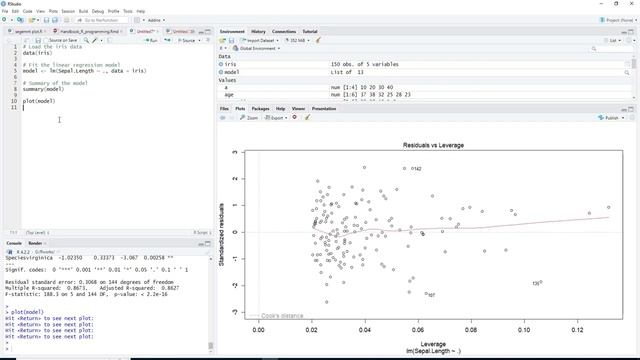
Task: Toggle the Source on Save checkbox
Action: (x=46, y=40)
